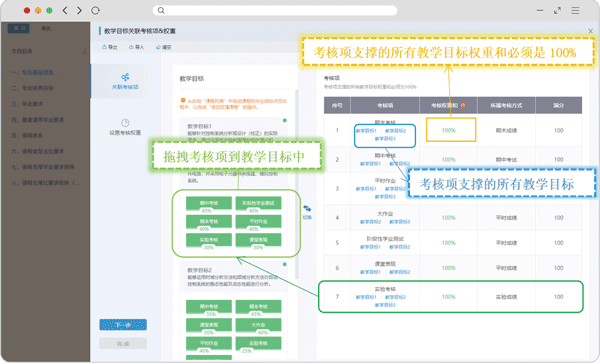Click 大作业 60% tag under 教学目标2
This screenshot has height=364, width=600.
[x=258, y=326]
